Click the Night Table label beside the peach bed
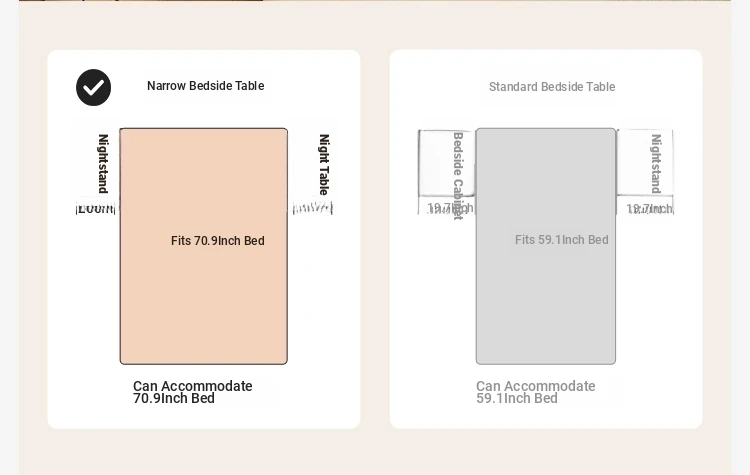 point(324,164)
